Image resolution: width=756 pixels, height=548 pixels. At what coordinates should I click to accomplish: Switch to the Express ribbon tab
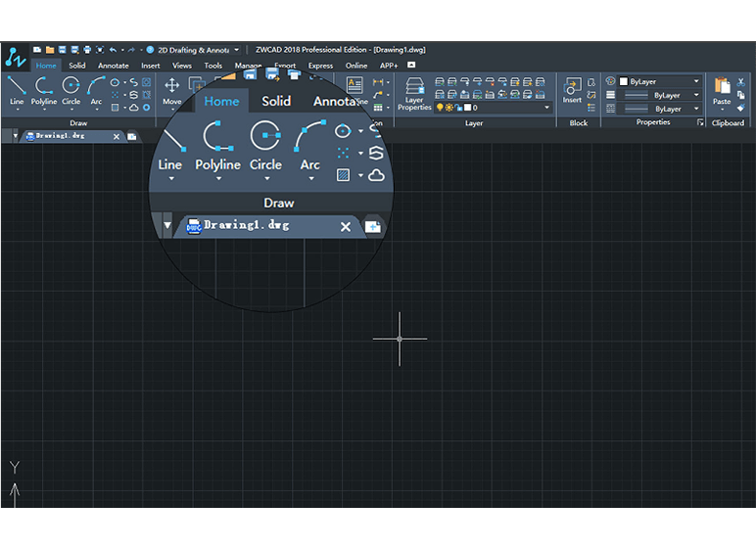coord(320,66)
